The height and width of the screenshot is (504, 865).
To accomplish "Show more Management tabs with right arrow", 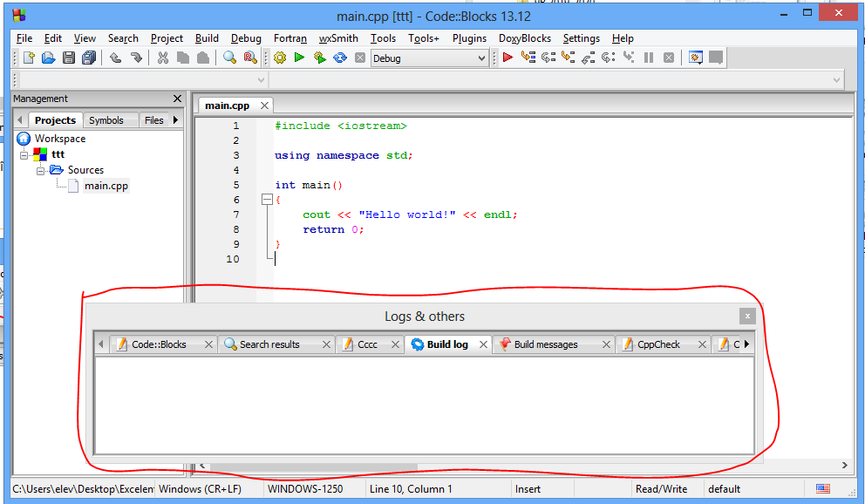I will pyautogui.click(x=176, y=119).
